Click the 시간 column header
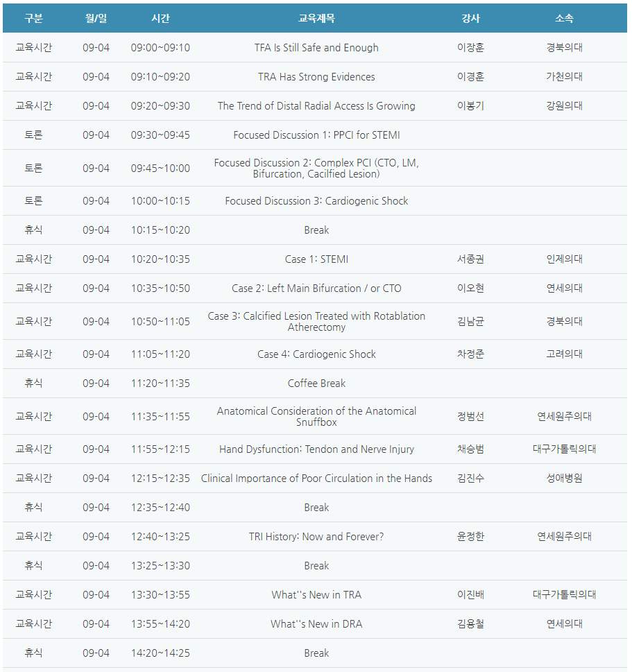Screen dimensions: 632x672 [160, 18]
